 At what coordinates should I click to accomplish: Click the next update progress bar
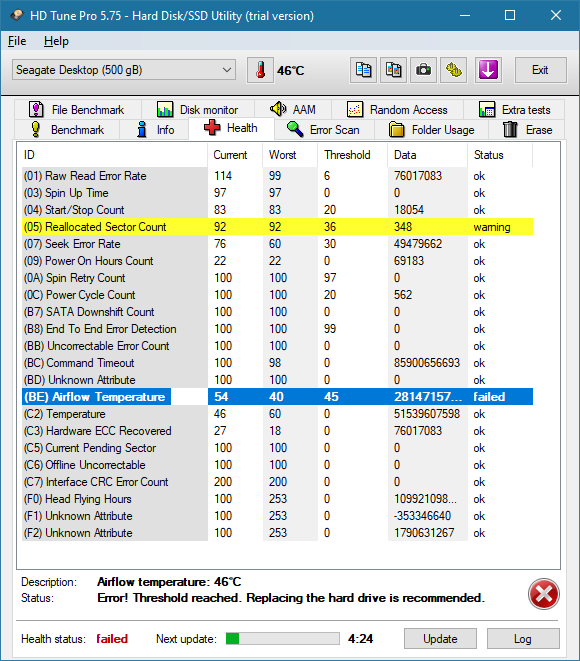[x=282, y=639]
